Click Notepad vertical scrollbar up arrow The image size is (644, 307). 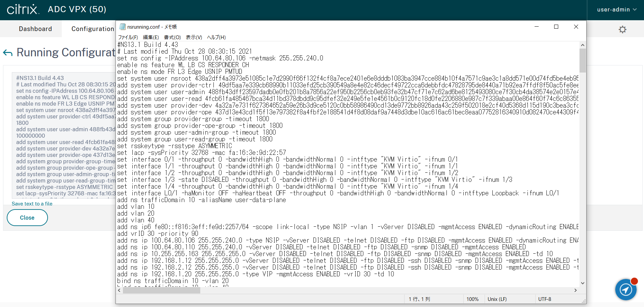click(x=583, y=45)
